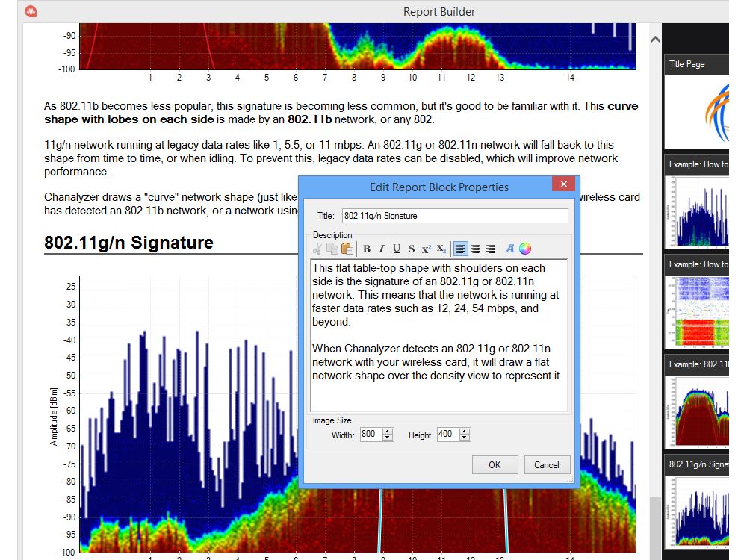Apply superscript formatting
747x560 pixels.
[x=427, y=249]
